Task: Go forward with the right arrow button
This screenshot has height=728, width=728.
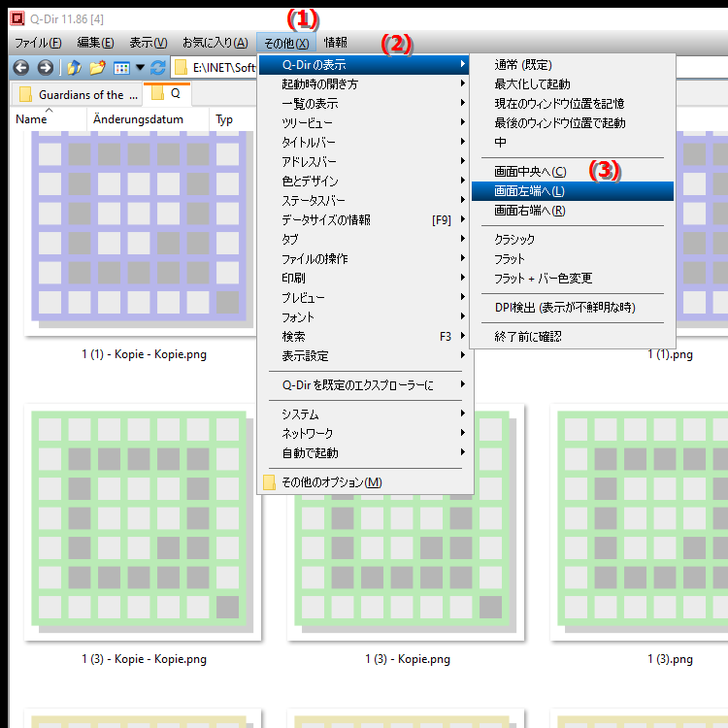Action: pyautogui.click(x=45, y=68)
